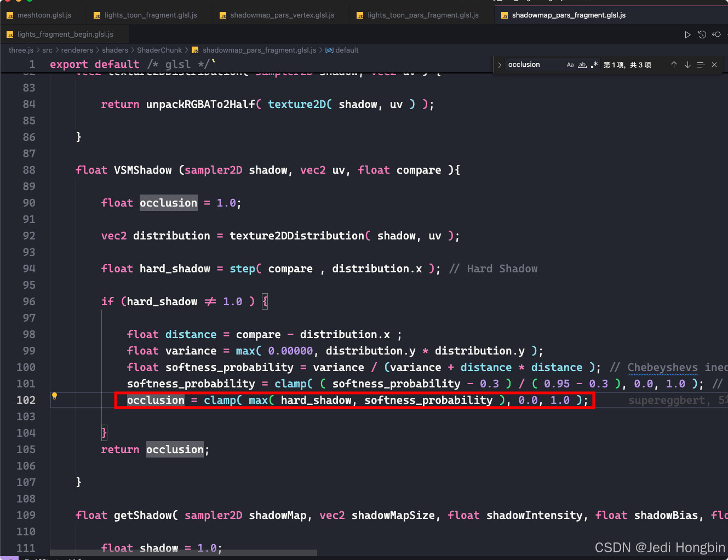Image resolution: width=728 pixels, height=560 pixels.
Task: Open shadowmap_pars_vertex.glsl.js tab
Action: [282, 15]
